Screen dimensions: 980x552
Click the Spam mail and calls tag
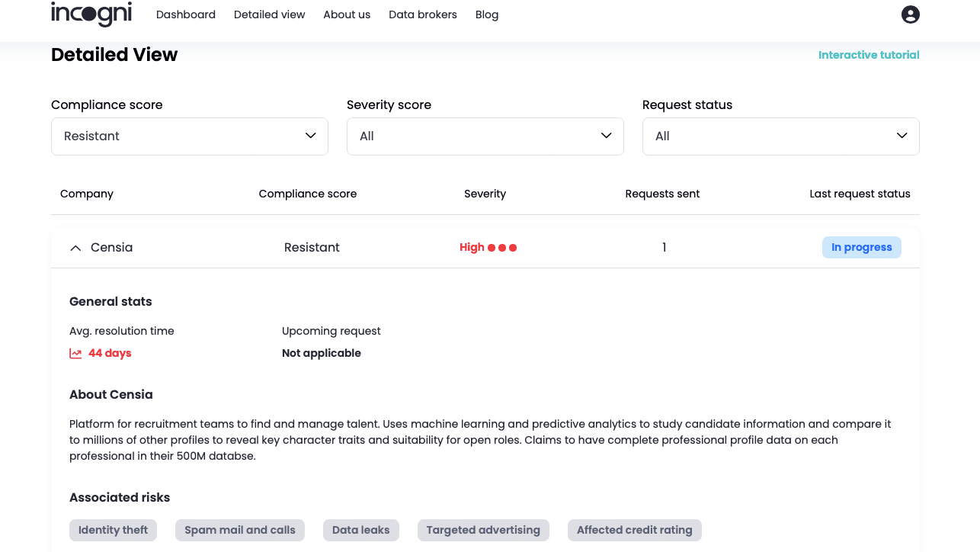click(240, 530)
